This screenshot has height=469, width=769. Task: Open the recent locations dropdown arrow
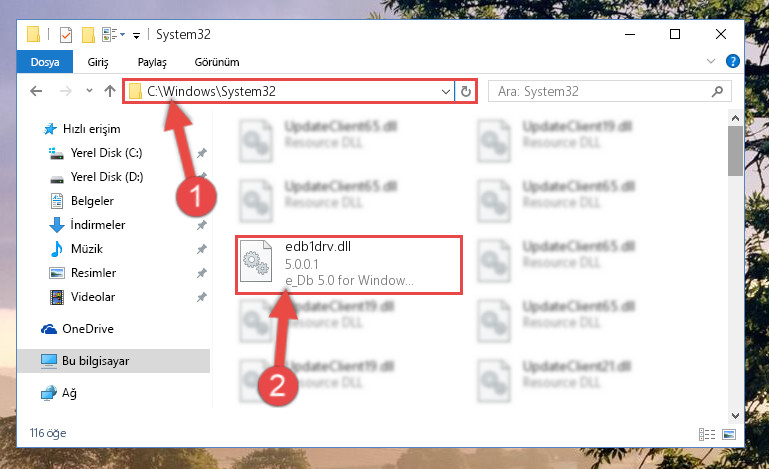coord(89,91)
